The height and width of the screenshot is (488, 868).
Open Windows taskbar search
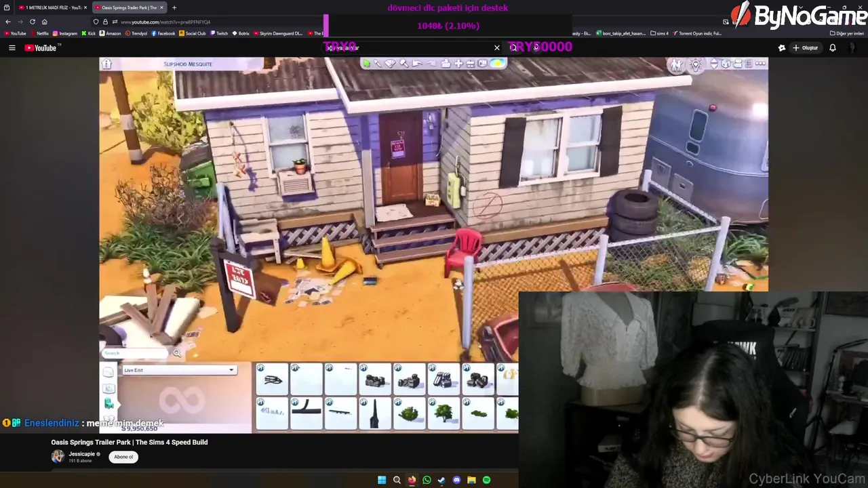point(397,480)
